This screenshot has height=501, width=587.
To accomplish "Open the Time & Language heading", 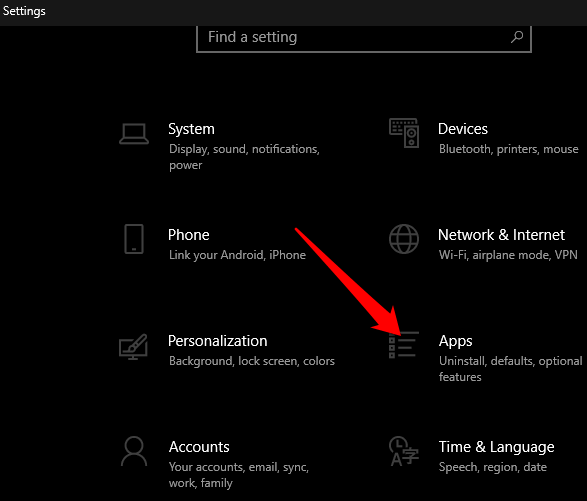I will pos(496,447).
